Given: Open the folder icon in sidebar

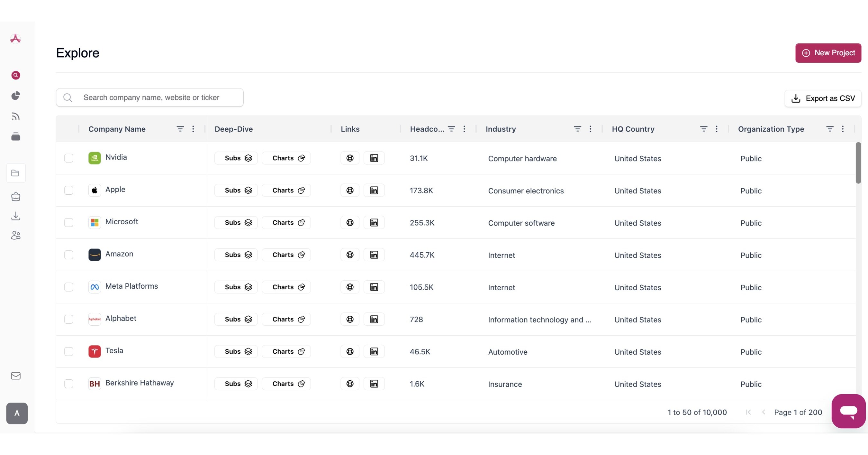Looking at the screenshot, I should (15, 173).
